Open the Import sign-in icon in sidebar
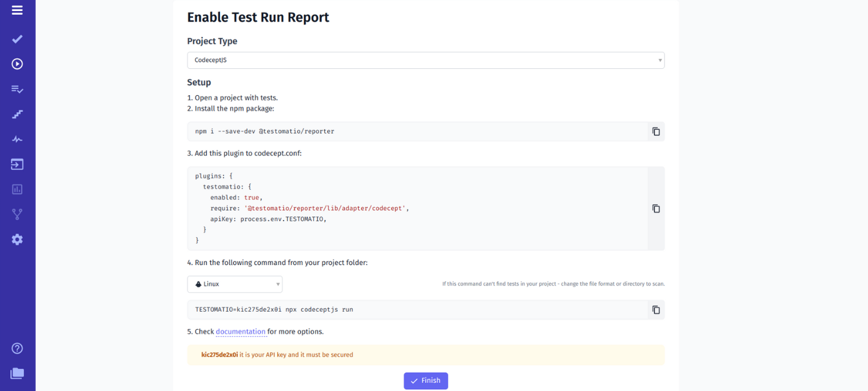The height and width of the screenshot is (391, 868). [17, 164]
